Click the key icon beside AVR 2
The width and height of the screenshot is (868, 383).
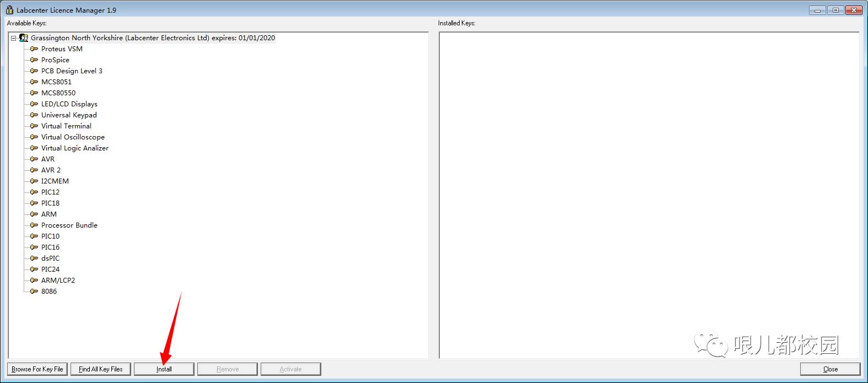coord(34,170)
